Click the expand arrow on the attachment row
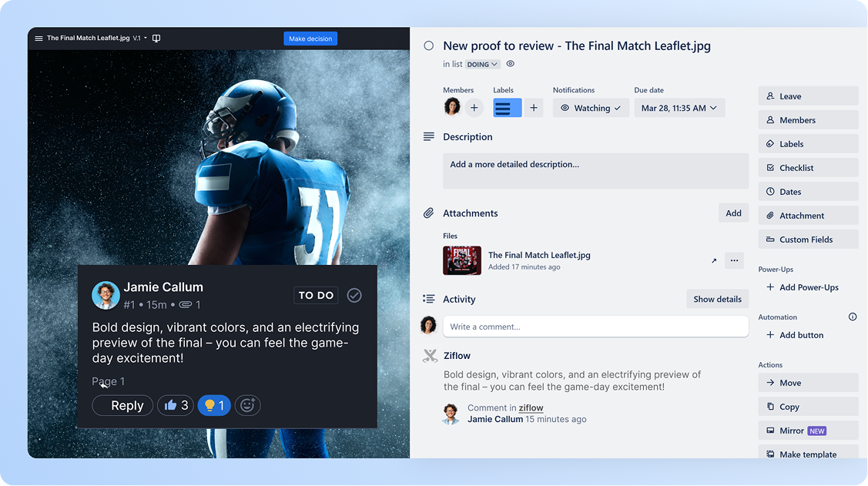 [x=713, y=261]
